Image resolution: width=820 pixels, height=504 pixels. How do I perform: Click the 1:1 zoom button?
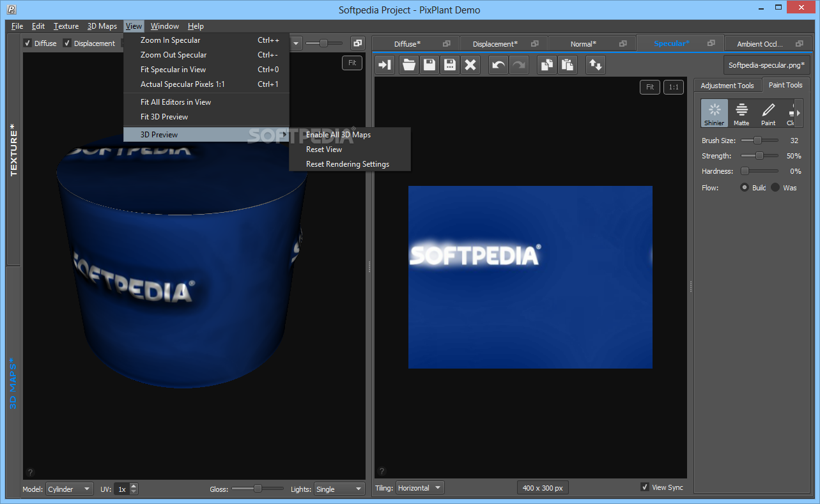point(673,87)
